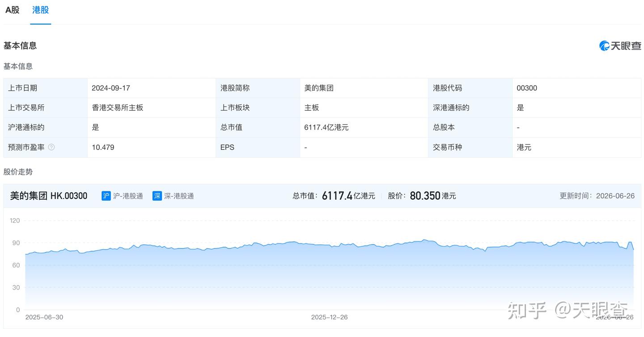The image size is (644, 337).
Task: Open the 深-港股通 label
Action: (x=179, y=196)
